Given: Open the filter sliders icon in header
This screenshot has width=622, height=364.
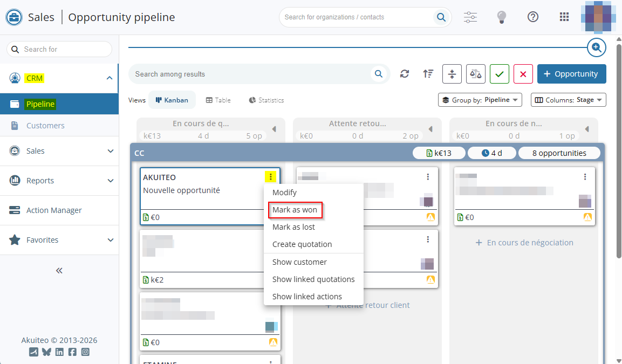Looking at the screenshot, I should pos(470,17).
